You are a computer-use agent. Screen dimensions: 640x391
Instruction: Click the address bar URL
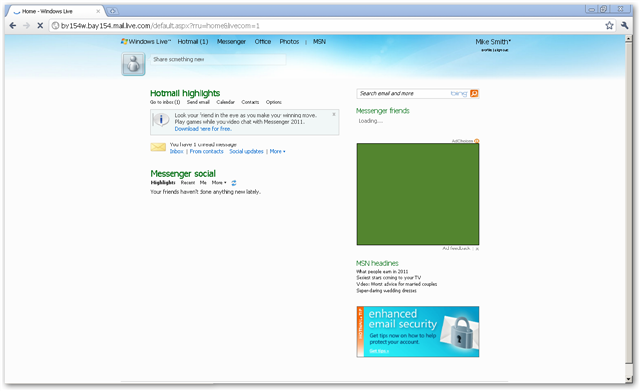[x=160, y=26]
